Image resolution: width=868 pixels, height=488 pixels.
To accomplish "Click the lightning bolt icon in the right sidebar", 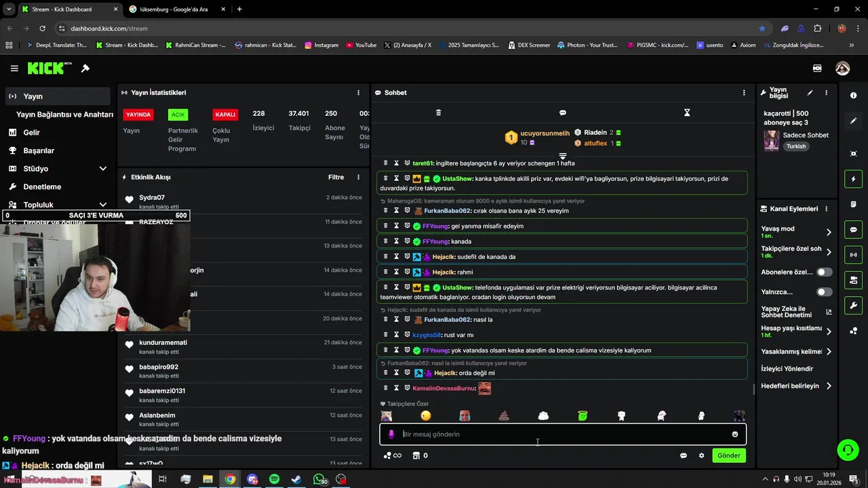I will (x=853, y=179).
